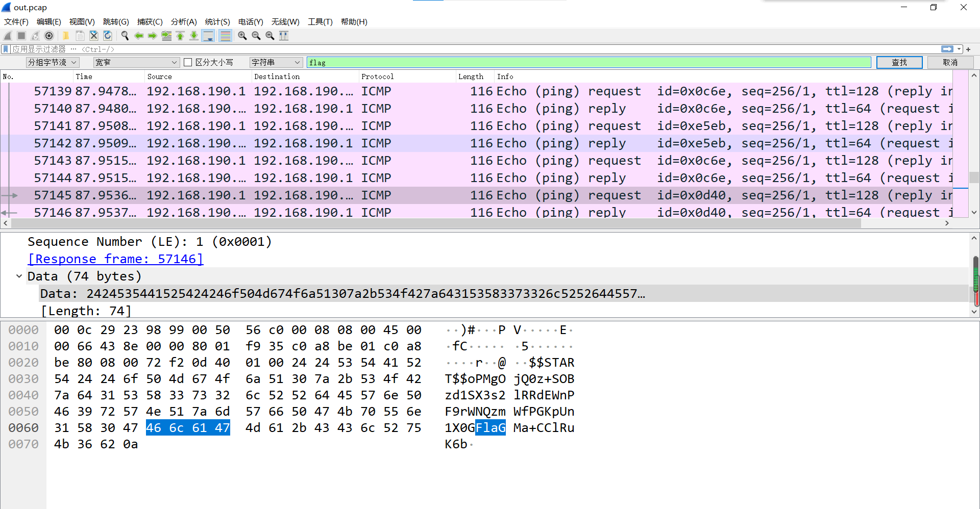Click the open capture file folder icon

pyautogui.click(x=66, y=36)
